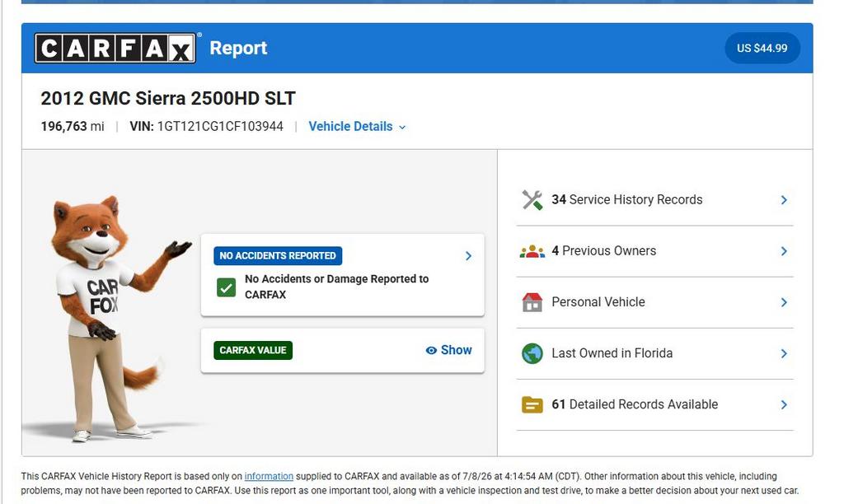Click the NO ACCIDENTS REPORTED badge
This screenshot has width=844, height=504.
[x=278, y=255]
